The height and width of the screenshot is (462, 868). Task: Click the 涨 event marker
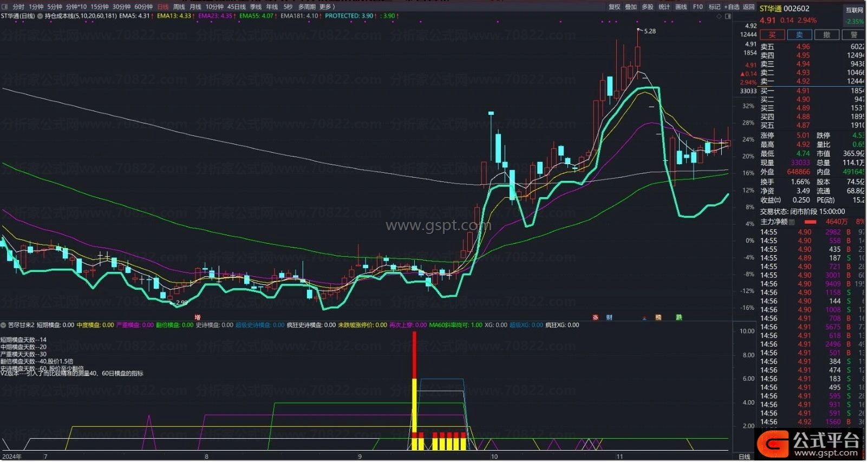point(596,317)
